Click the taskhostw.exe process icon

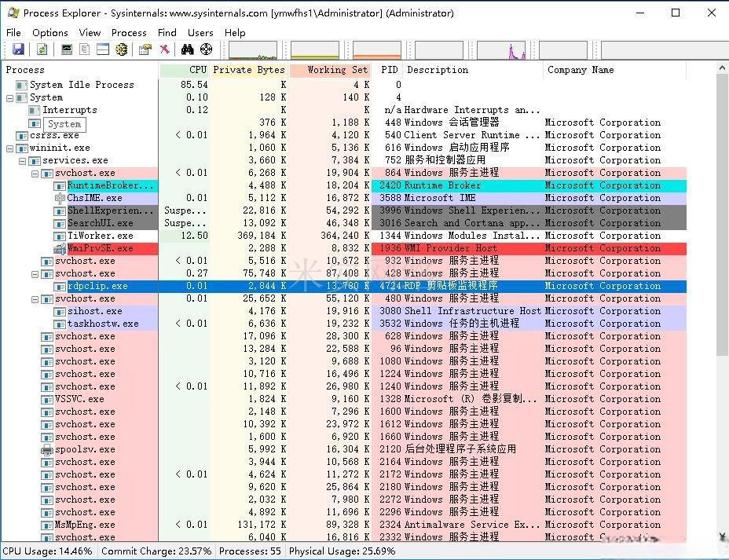60,324
